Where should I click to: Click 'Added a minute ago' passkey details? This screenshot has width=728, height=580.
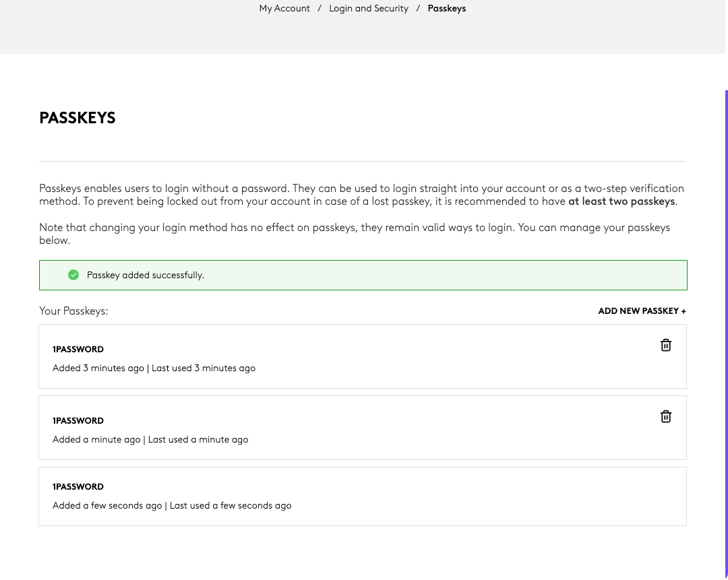150,440
